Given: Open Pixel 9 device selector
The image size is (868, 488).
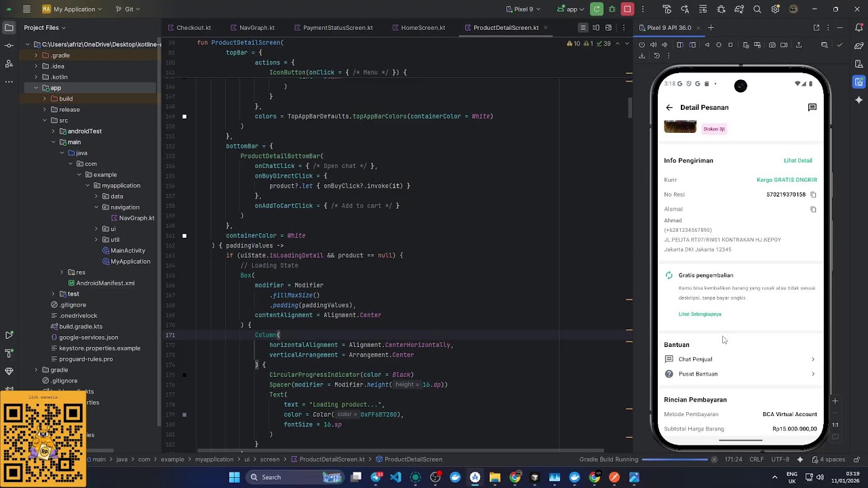Looking at the screenshot, I should point(524,9).
